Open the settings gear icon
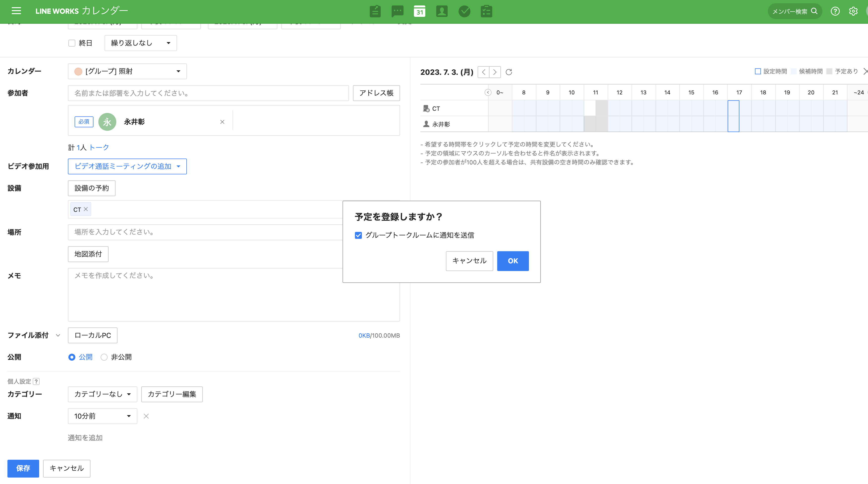The width and height of the screenshot is (868, 484). pyautogui.click(x=853, y=11)
